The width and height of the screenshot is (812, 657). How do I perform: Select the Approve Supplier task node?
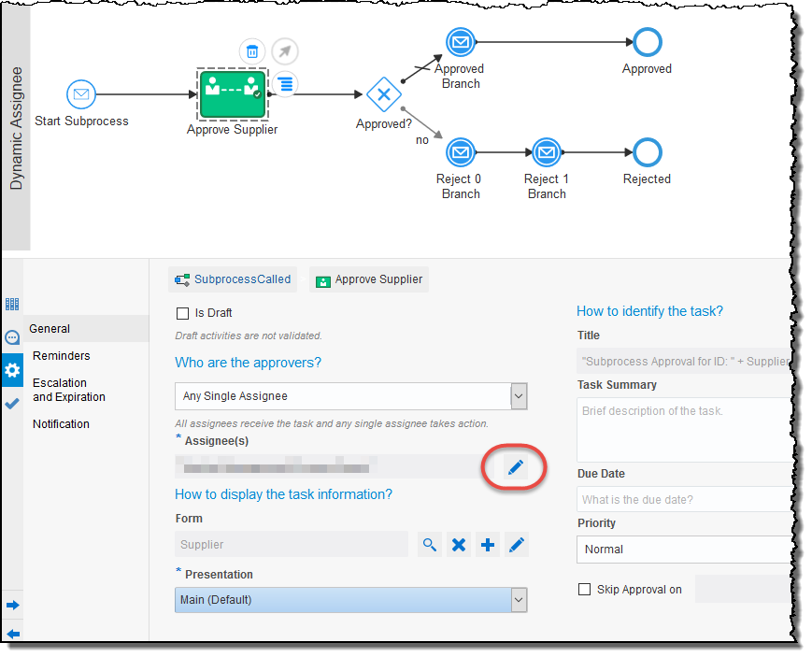coord(233,93)
